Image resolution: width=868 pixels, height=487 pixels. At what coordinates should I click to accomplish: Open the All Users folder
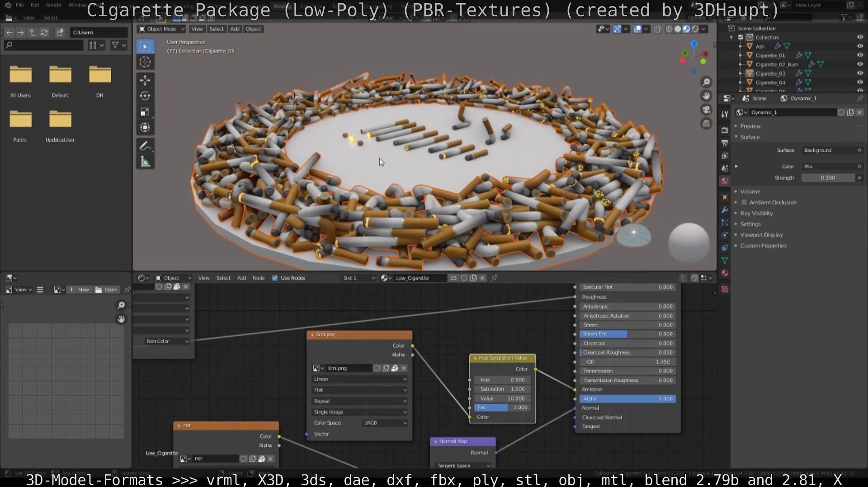pos(20,81)
